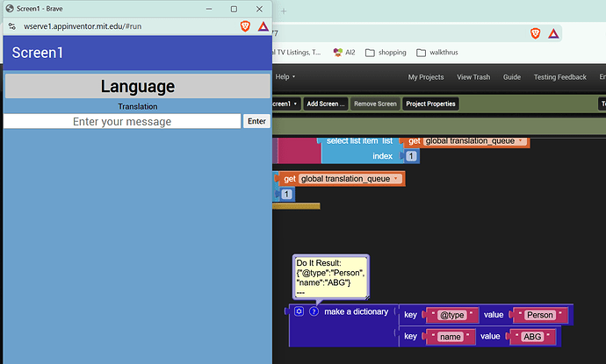Click the wserve1.appinventor.mit.edu address bar
Screen dimensions: 606x364
(83, 26)
